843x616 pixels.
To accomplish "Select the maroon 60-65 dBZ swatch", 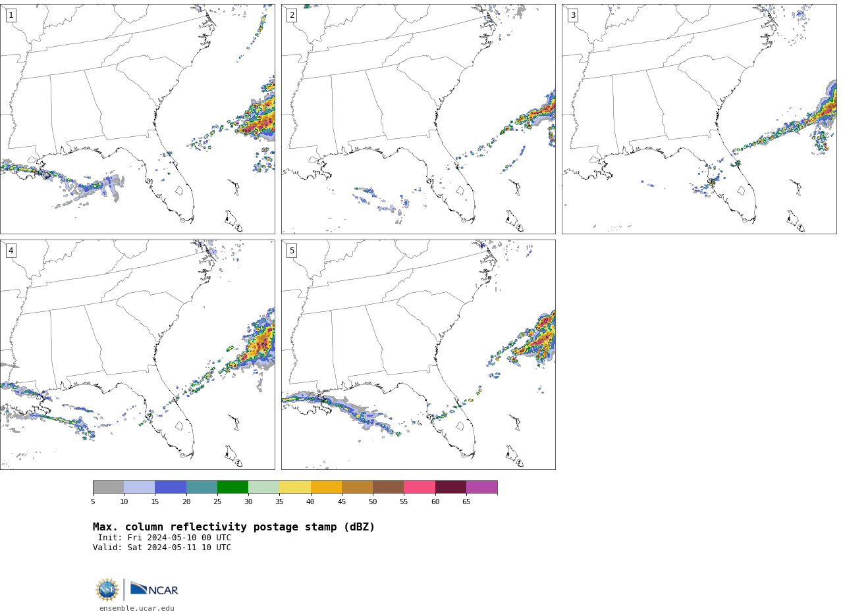I will 450,487.
